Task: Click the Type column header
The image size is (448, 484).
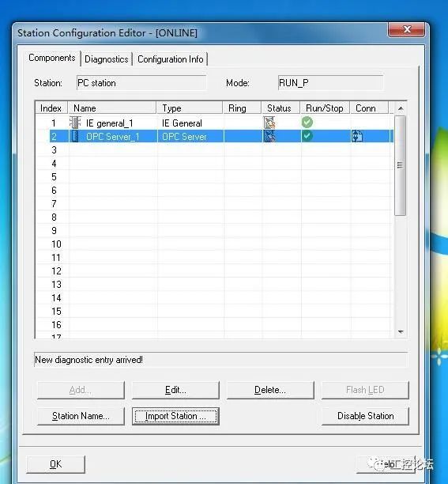Action: (190, 108)
